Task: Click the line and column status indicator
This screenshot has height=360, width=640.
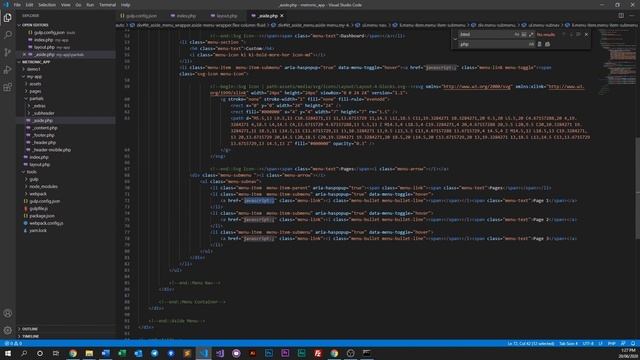Action: (531, 344)
